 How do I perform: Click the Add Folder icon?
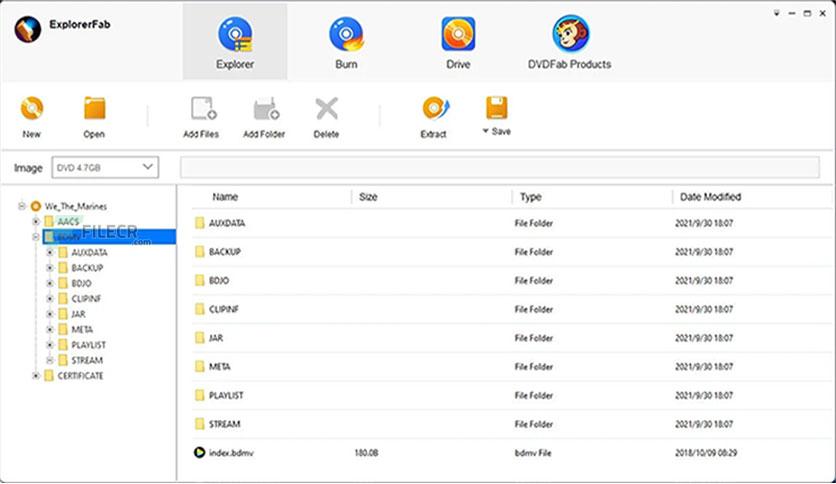click(266, 109)
